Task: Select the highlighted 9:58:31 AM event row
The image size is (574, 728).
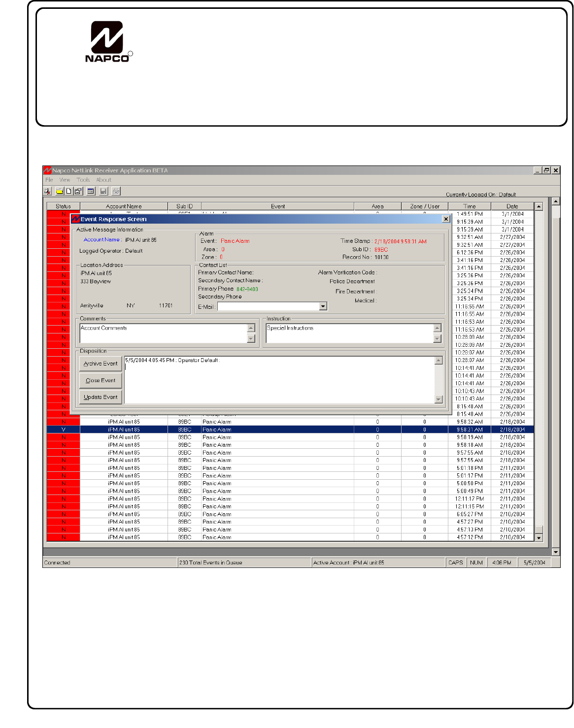Action: [290, 430]
